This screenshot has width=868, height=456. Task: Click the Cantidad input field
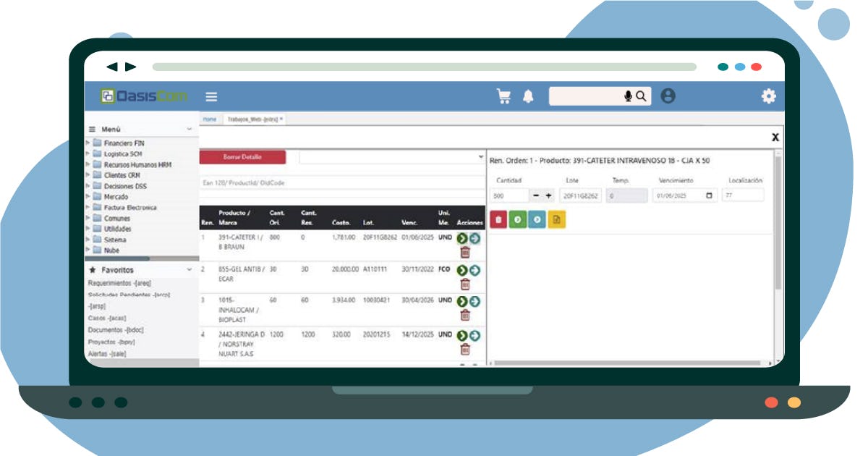point(510,195)
